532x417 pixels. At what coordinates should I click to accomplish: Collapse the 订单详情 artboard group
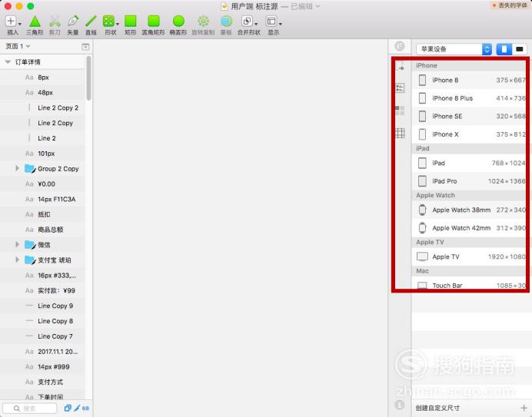click(x=8, y=62)
